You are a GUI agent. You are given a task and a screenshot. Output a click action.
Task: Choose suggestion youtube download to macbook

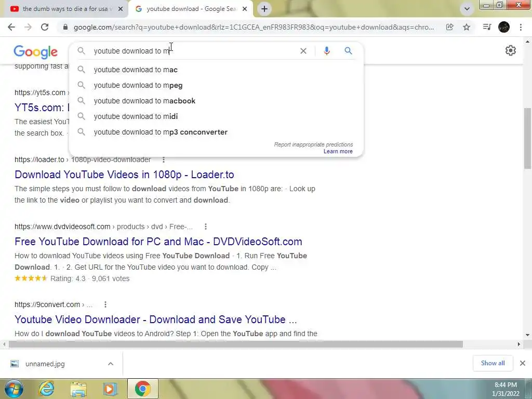(216, 101)
